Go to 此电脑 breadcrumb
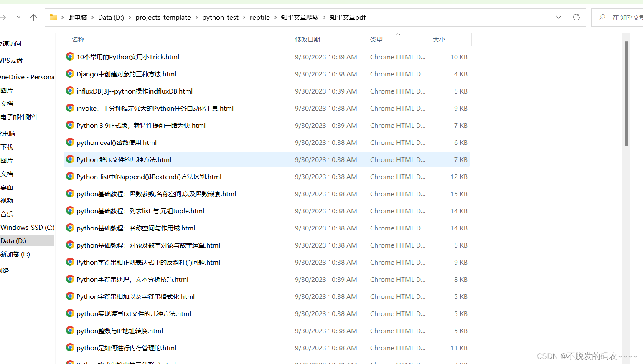The image size is (643, 364). coord(77,17)
